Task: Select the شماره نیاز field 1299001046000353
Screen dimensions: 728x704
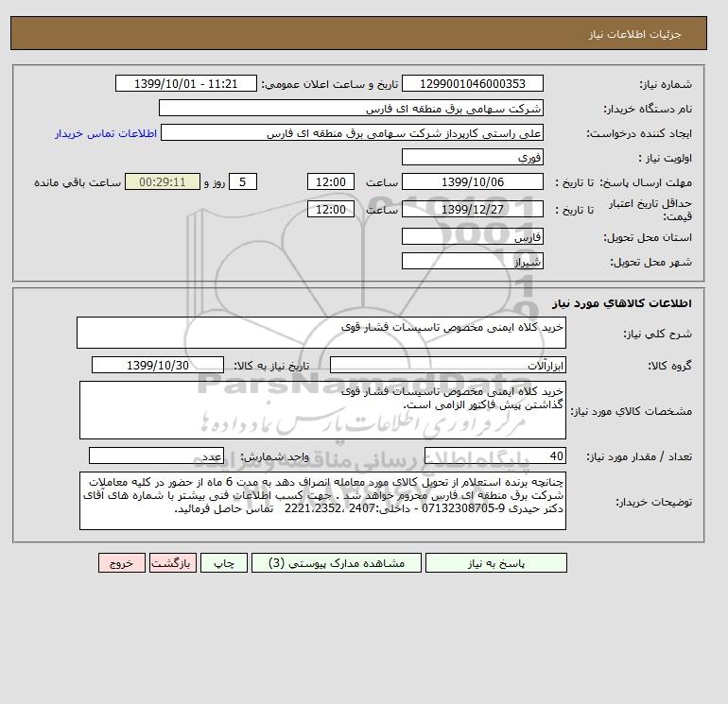Action: click(x=472, y=83)
